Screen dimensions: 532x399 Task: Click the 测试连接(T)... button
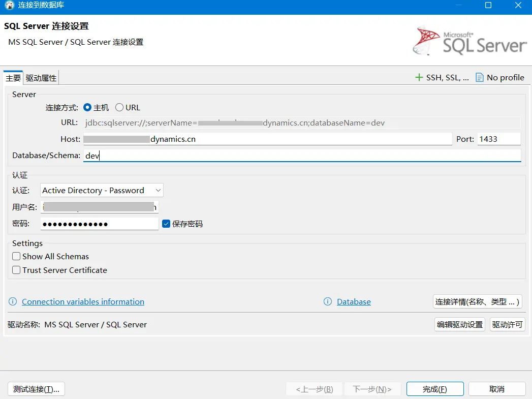[36, 389]
